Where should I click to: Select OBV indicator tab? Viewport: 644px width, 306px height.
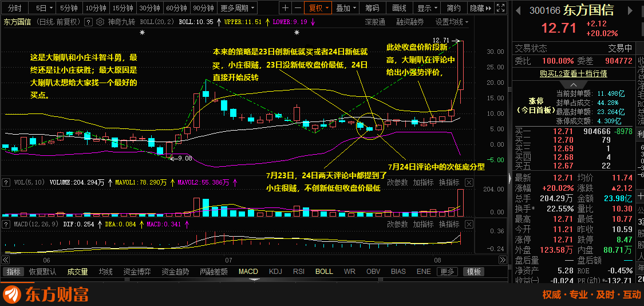(x=373, y=272)
